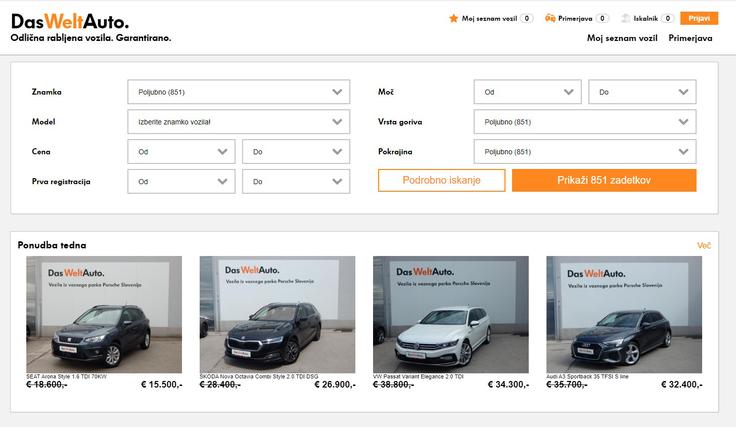Image resolution: width=736 pixels, height=427 pixels.
Task: Open the Moj seznam vozil menu item
Action: pos(622,38)
